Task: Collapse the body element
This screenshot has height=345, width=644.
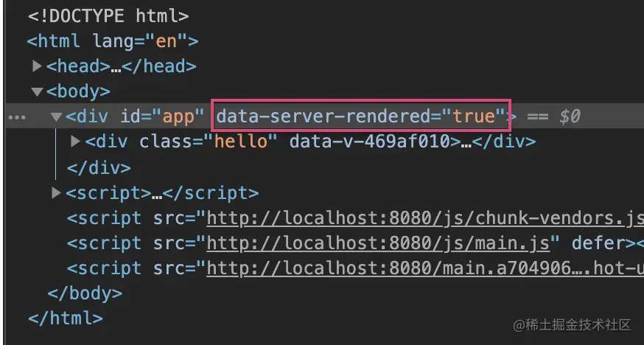Action: pyautogui.click(x=37, y=91)
